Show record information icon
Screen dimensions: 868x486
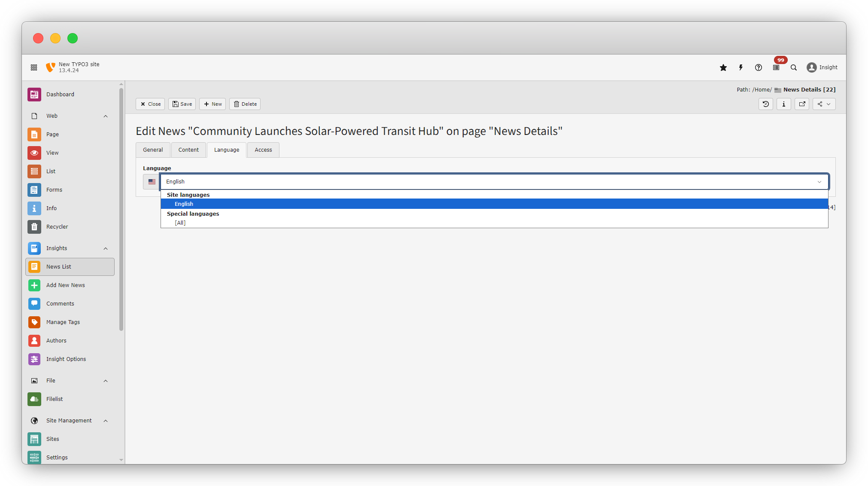click(x=784, y=104)
